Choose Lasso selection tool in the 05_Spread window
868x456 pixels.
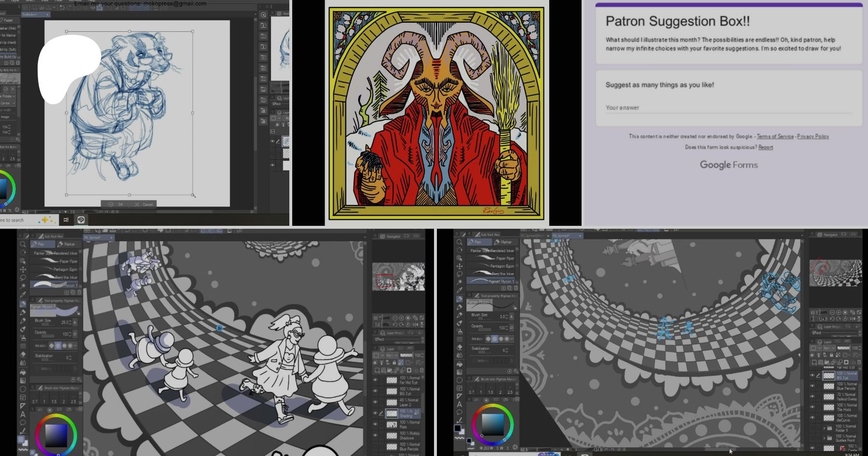click(x=460, y=274)
